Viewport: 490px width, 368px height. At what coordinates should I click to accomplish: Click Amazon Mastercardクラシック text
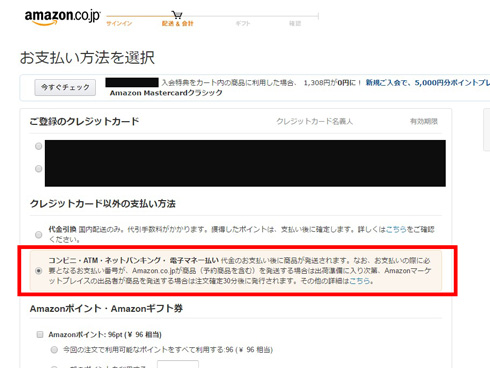[166, 93]
